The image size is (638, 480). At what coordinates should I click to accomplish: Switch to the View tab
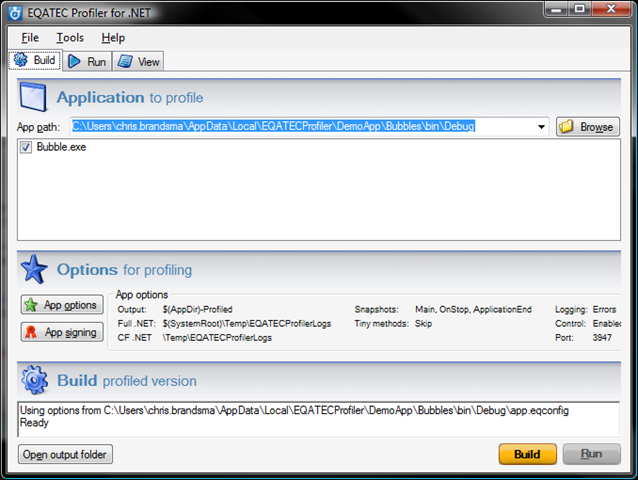[138, 61]
